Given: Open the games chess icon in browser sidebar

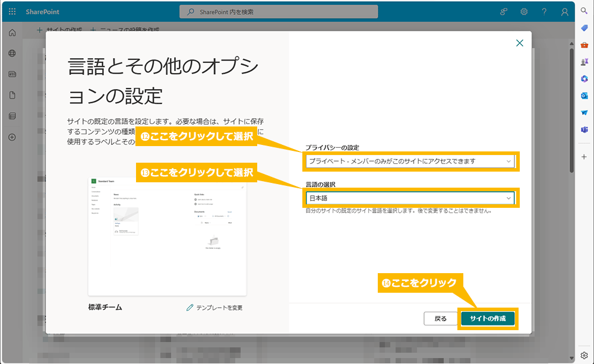Looking at the screenshot, I should click(x=584, y=62).
